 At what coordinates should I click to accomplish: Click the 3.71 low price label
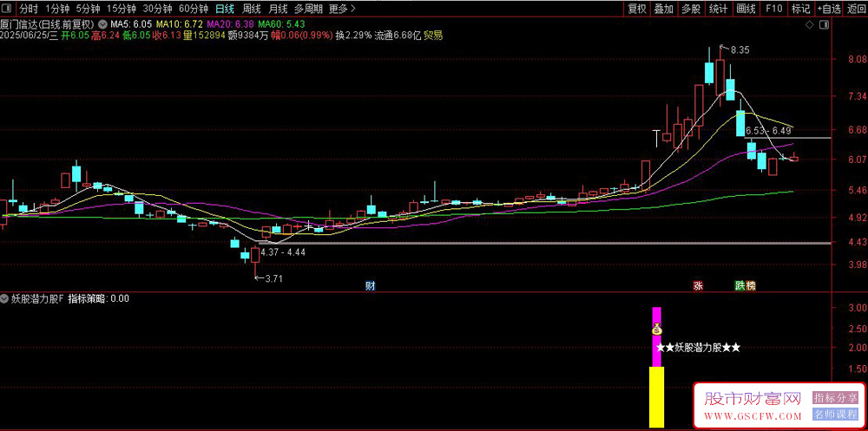coord(274,278)
